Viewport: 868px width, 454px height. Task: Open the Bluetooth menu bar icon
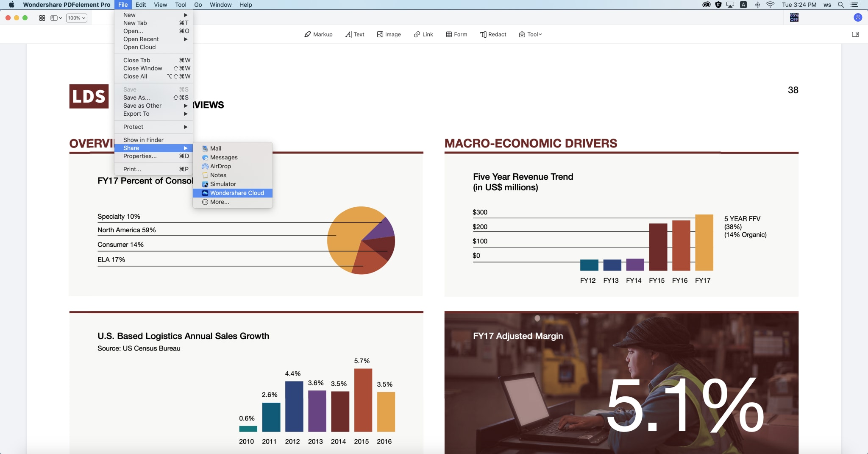click(757, 5)
